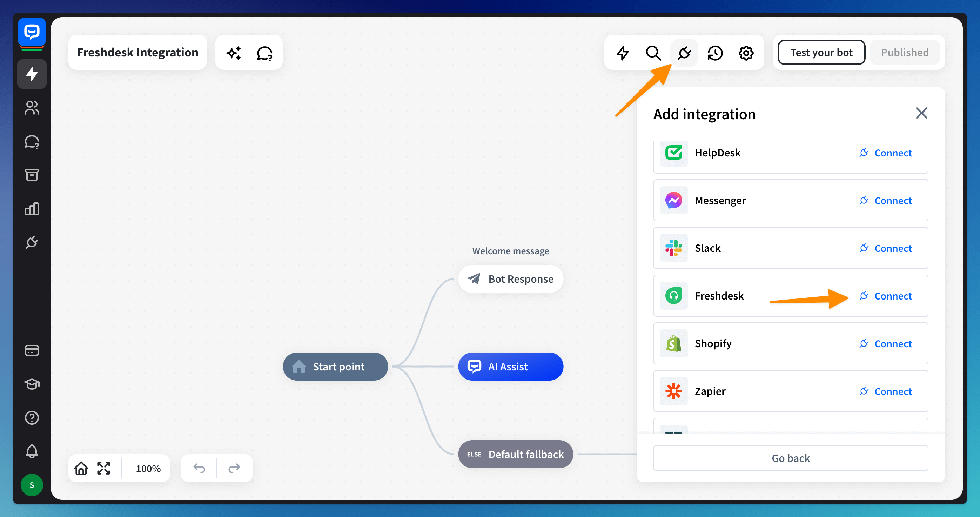Image resolution: width=980 pixels, height=517 pixels.
Task: Click the Go back button
Action: (791, 458)
